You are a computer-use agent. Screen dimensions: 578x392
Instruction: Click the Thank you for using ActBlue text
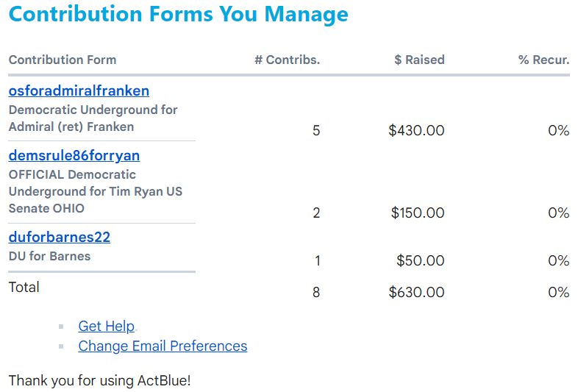(100, 381)
